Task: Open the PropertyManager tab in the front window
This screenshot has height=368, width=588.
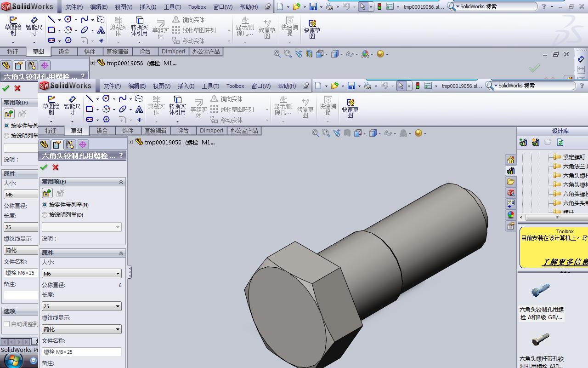Action: 57,144
